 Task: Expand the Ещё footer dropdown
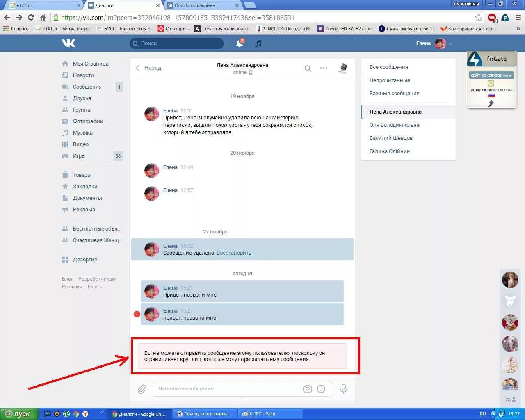click(95, 287)
